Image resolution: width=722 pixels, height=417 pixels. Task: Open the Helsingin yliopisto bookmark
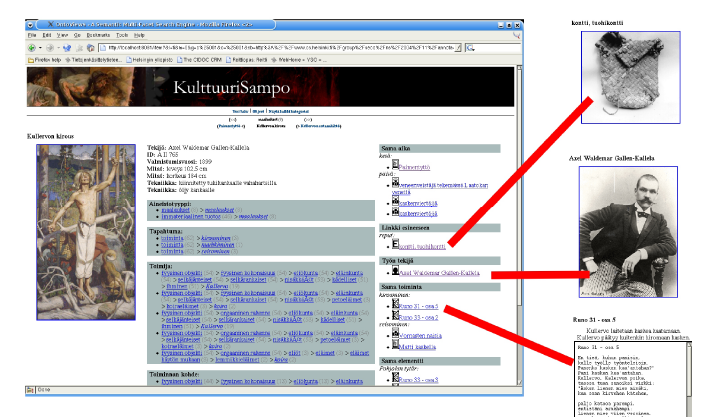click(150, 60)
